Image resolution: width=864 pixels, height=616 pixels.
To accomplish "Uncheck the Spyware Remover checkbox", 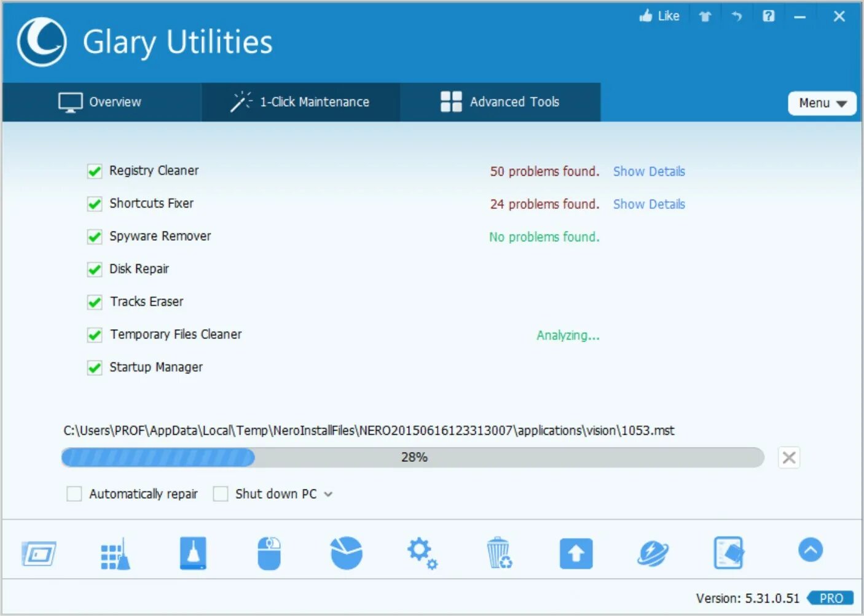I will tap(94, 236).
